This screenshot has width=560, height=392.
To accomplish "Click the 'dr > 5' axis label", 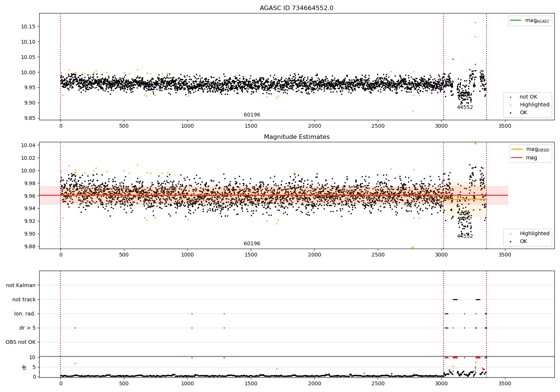I will [x=28, y=328].
